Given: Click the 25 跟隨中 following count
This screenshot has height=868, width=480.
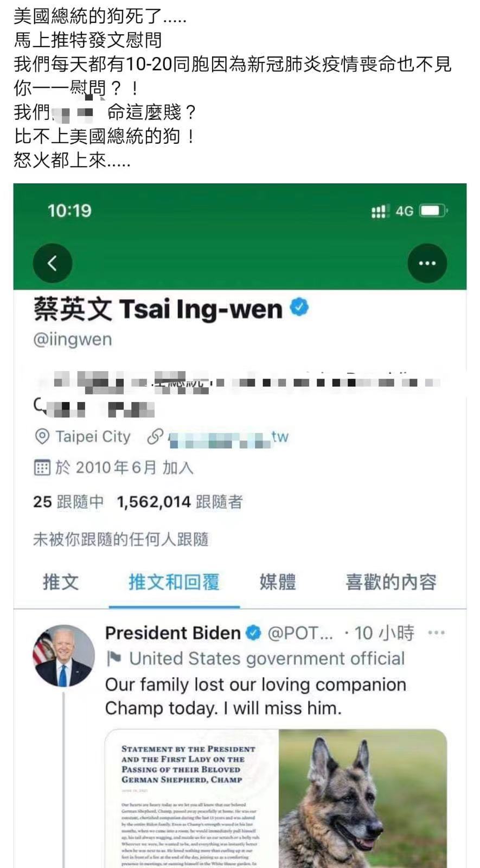Looking at the screenshot, I should pyautogui.click(x=68, y=502).
